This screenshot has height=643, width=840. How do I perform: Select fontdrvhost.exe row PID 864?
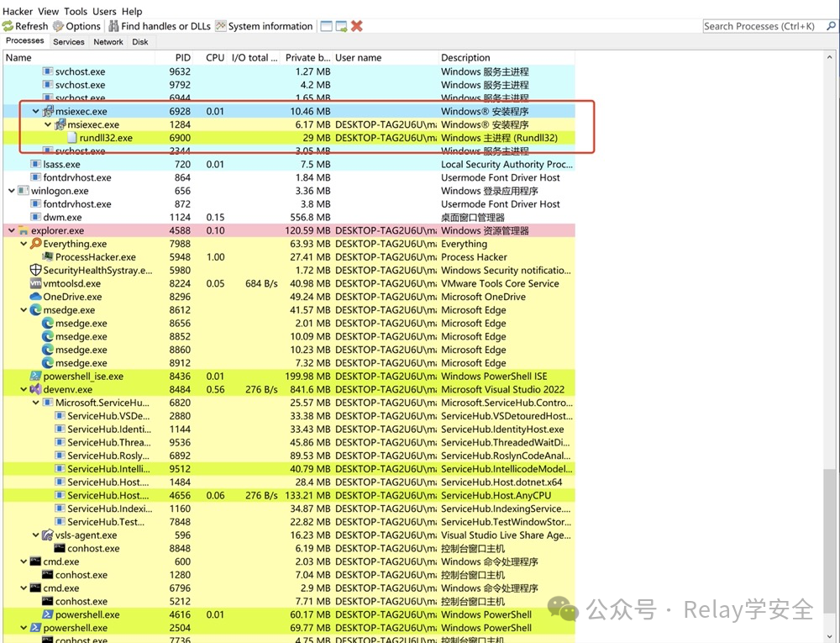tap(289, 177)
